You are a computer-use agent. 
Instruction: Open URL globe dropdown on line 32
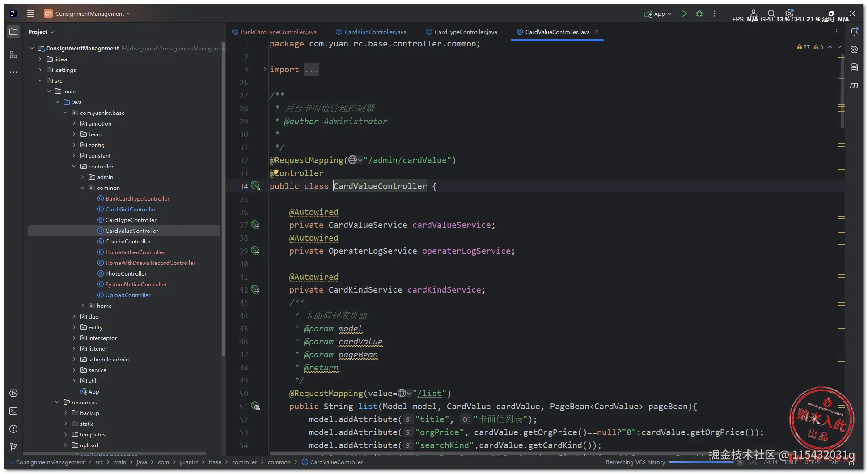[x=356, y=160]
